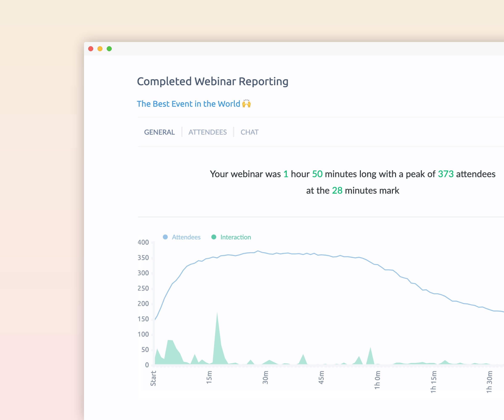
Task: Click the green Interaction legend dot
Action: [x=214, y=237]
